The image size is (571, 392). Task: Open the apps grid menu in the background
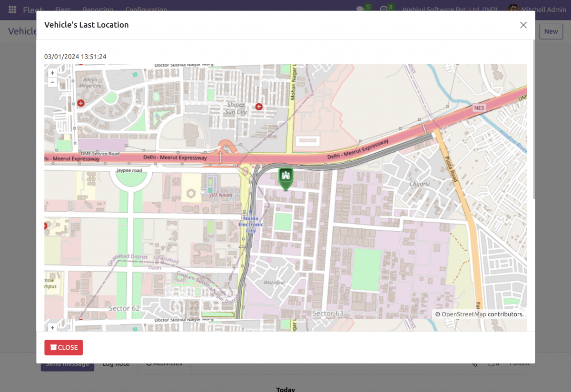point(12,10)
